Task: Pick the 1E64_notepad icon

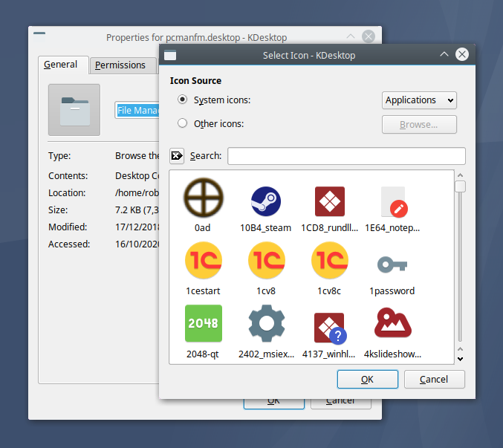Action: coord(394,202)
